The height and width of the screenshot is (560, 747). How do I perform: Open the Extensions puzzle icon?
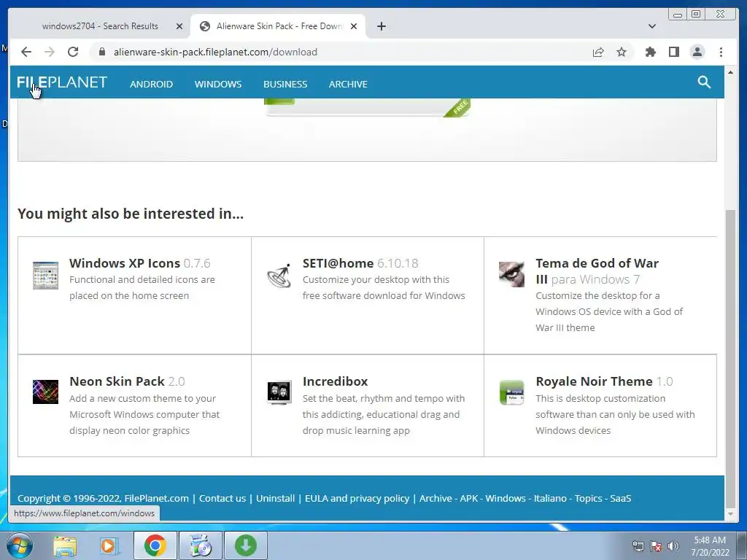click(x=650, y=52)
